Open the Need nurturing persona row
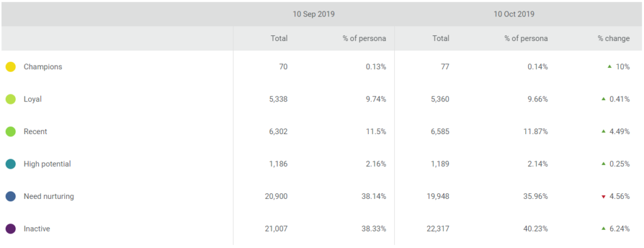The image size is (644, 248). tap(321, 196)
